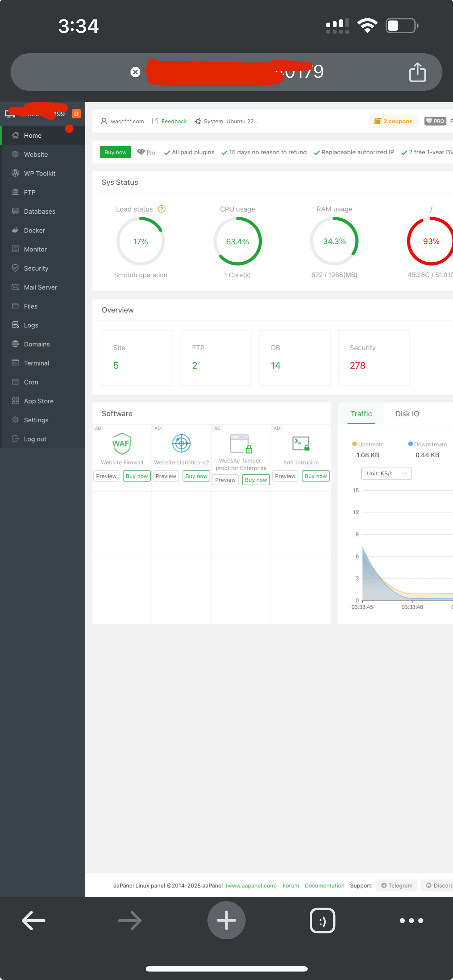This screenshot has height=980, width=453.
Task: Open the Unit: KB/s dropdown
Action: pos(386,473)
